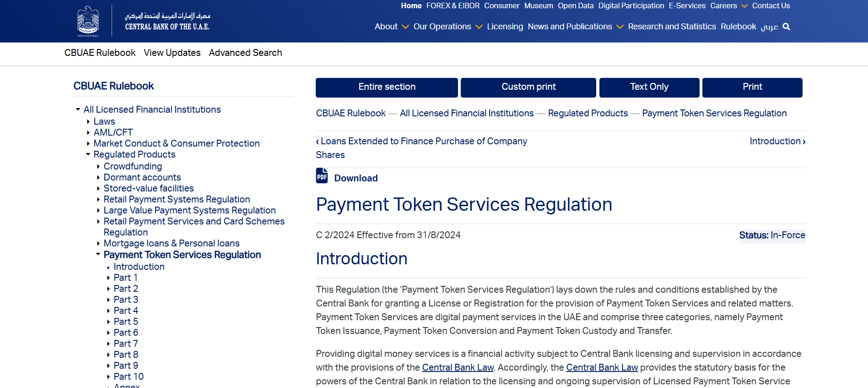
Task: Open View Updates tab
Action: tap(172, 53)
